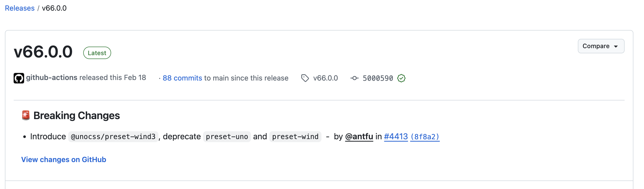The width and height of the screenshot is (644, 189).
Task: Click the red siren Breaking Changes emoji
Action: (x=26, y=115)
